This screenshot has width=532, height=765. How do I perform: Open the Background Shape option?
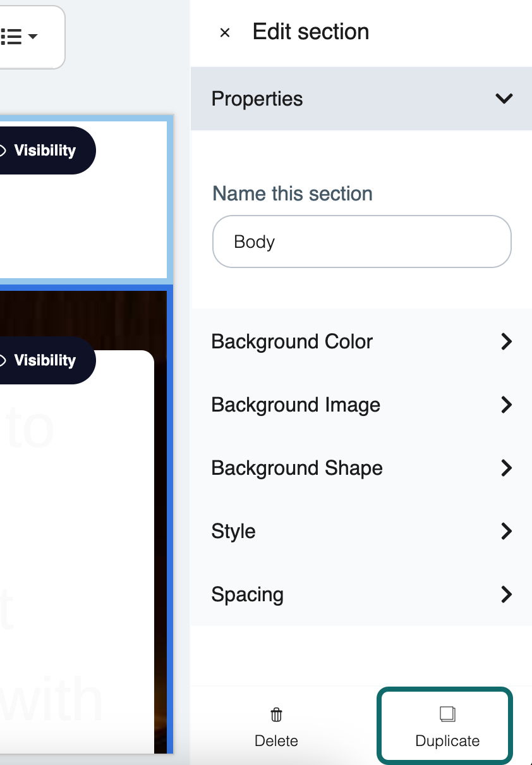point(297,468)
